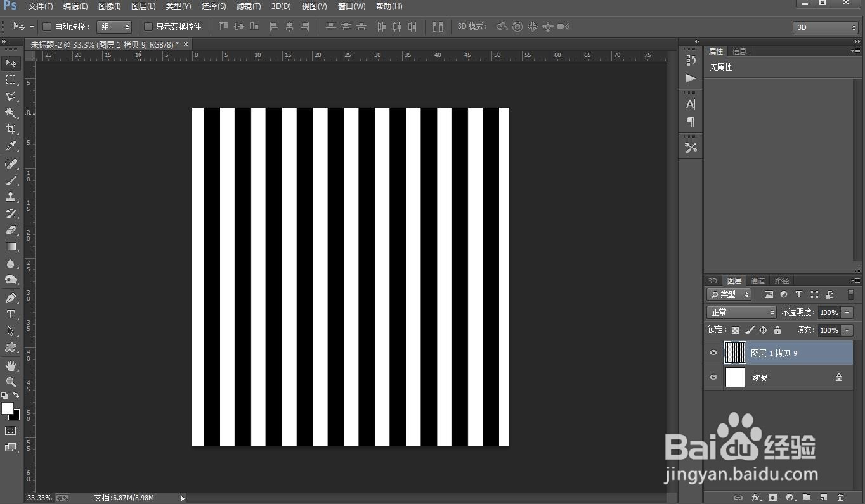The width and height of the screenshot is (865, 504).
Task: Create a new layer group
Action: pyautogui.click(x=807, y=498)
